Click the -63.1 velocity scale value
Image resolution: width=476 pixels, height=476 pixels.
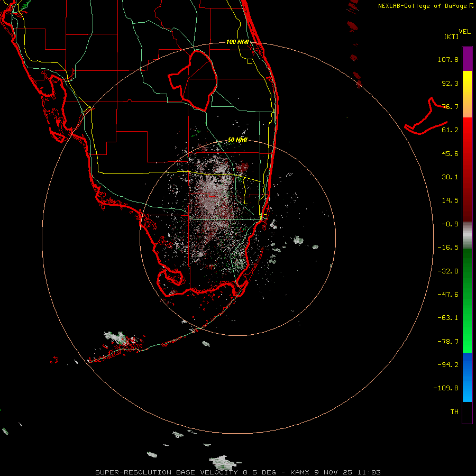coord(448,318)
